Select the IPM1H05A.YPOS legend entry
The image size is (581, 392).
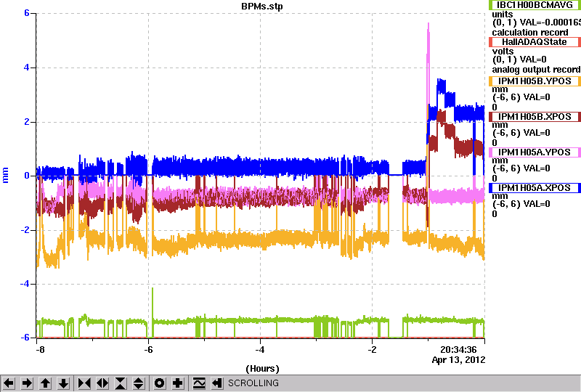tap(535, 152)
